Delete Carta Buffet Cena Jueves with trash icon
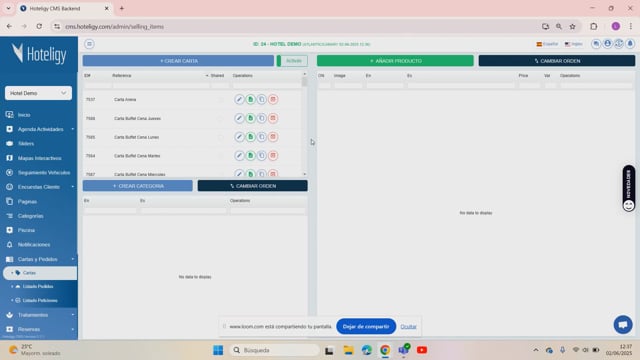The height and width of the screenshot is (360, 640). coord(273,118)
